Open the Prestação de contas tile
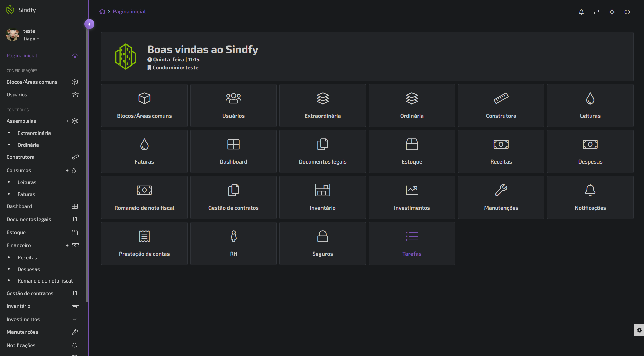This screenshot has height=356, width=644. point(144,243)
